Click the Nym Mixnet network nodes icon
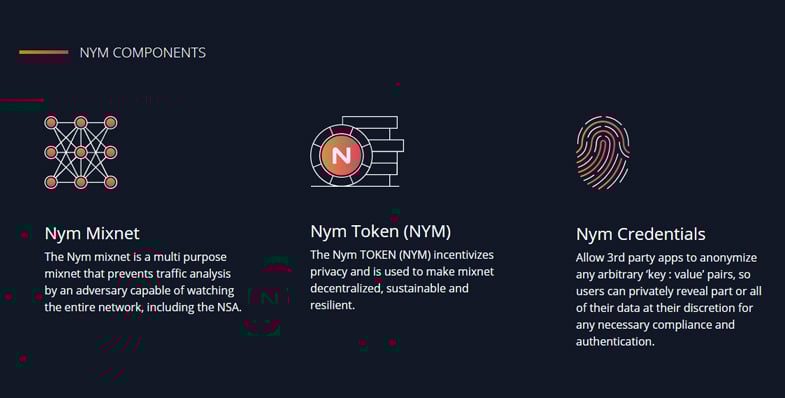Image resolution: width=785 pixels, height=398 pixels. pos(81,152)
